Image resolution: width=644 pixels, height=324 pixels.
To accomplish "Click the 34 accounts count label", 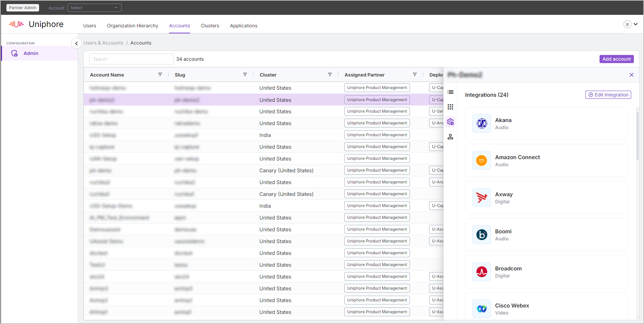I will tap(190, 59).
